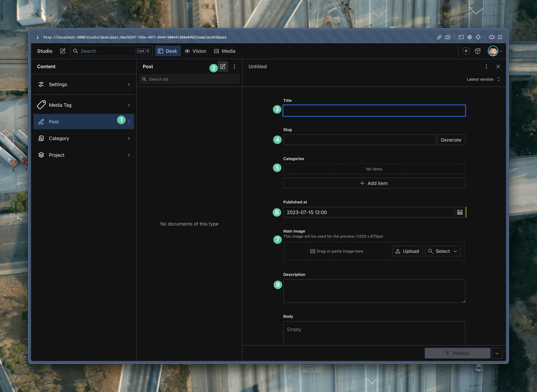Switch to the Vision tab
The height and width of the screenshot is (392, 537).
[x=195, y=51]
